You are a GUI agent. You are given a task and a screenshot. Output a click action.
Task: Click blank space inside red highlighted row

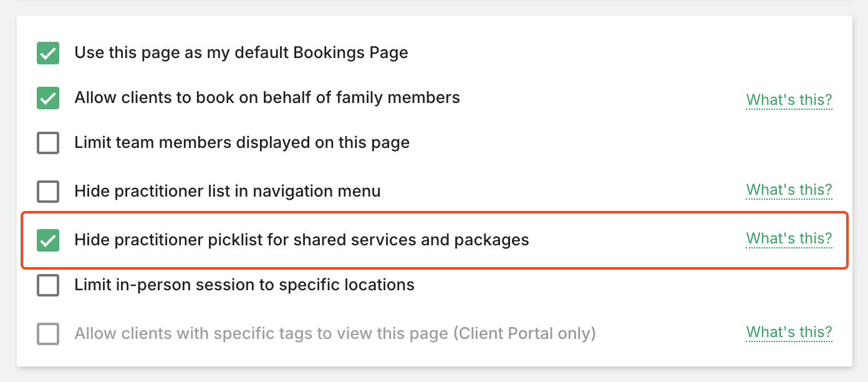pyautogui.click(x=636, y=240)
